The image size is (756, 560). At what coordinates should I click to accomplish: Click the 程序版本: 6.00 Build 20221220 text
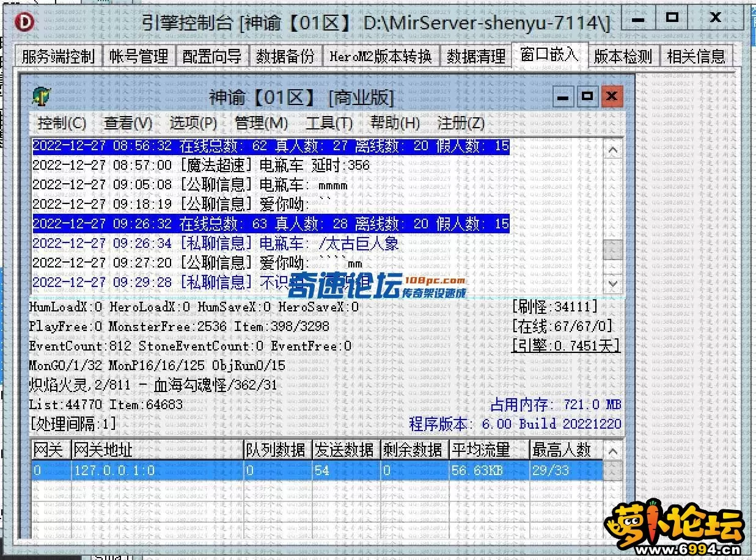coord(515,424)
